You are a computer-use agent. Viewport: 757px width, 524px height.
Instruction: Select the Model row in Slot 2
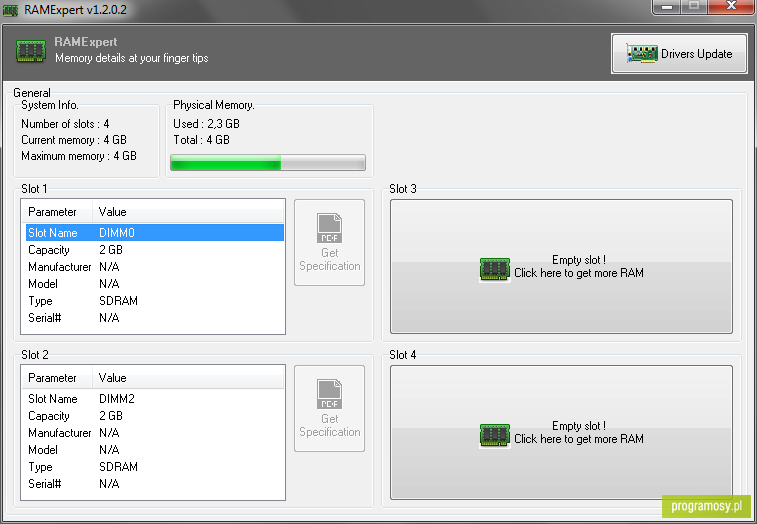click(154, 450)
